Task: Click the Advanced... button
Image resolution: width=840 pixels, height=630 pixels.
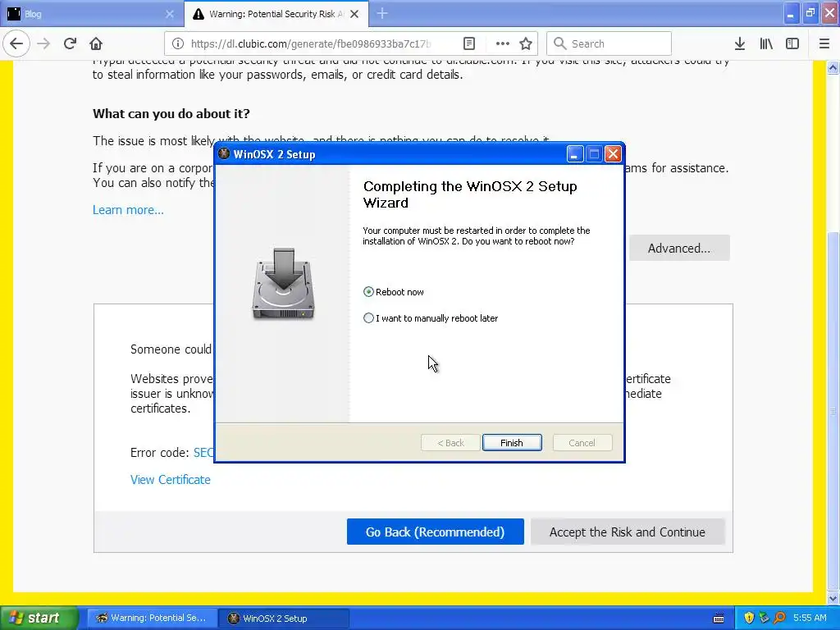Action: point(678,248)
